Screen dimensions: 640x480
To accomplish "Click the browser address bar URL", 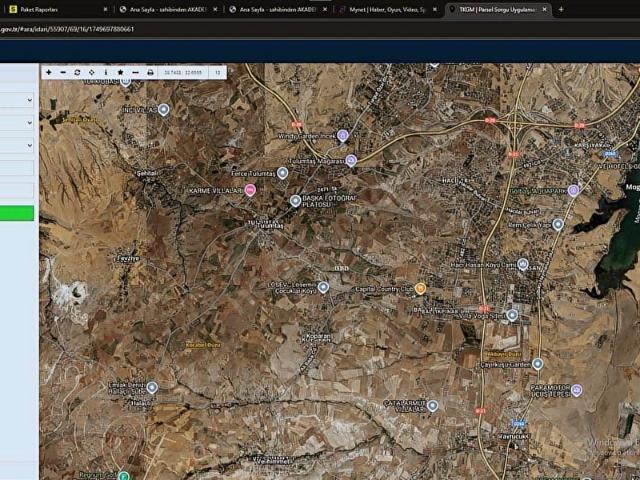I will coord(70,29).
